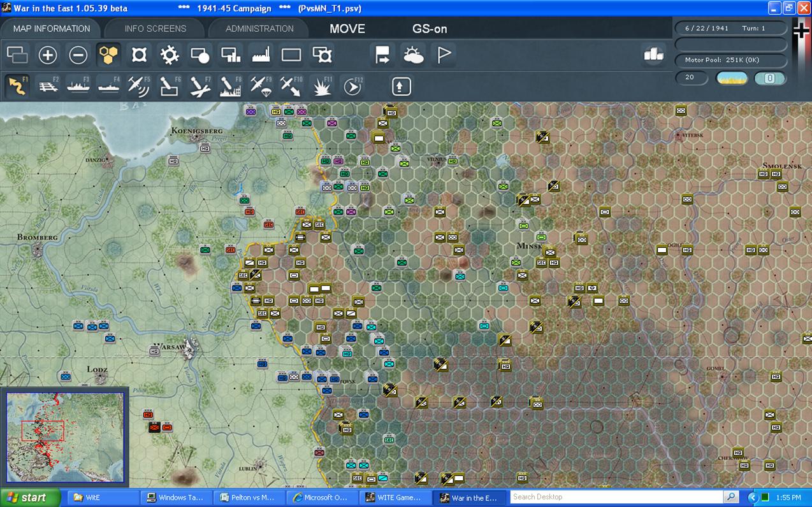Open Microsoft O... taskbar button

click(323, 497)
